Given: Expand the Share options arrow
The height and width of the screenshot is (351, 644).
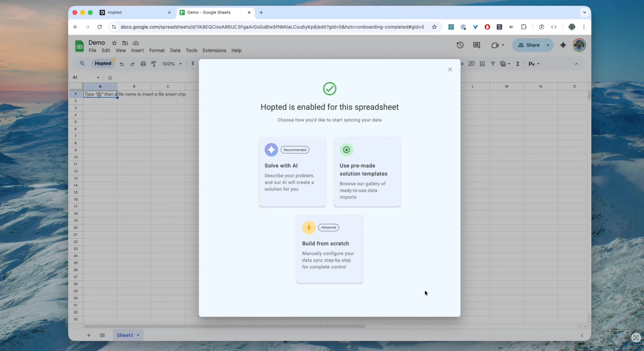Looking at the screenshot, I should (548, 45).
